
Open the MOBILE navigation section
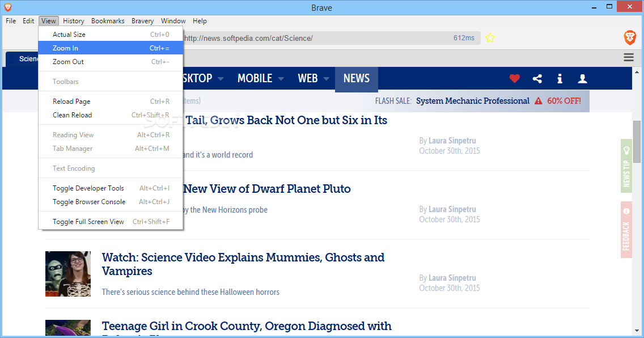(x=255, y=78)
